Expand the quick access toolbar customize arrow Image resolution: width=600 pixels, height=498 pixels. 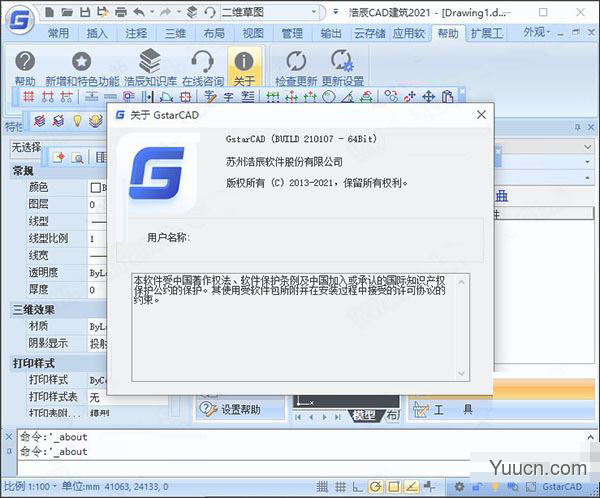(x=336, y=12)
